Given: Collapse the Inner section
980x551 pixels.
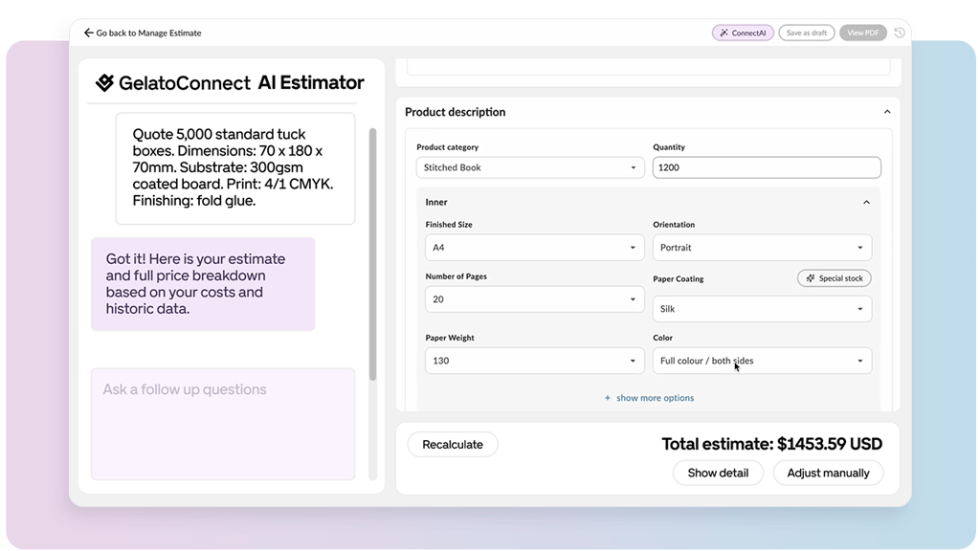Looking at the screenshot, I should 866,202.
